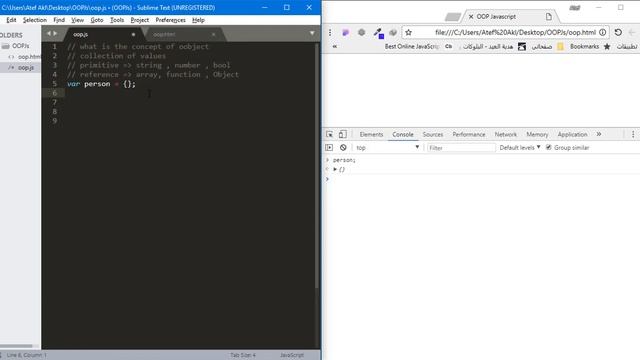Open a new Chrome tab

pos(452,17)
